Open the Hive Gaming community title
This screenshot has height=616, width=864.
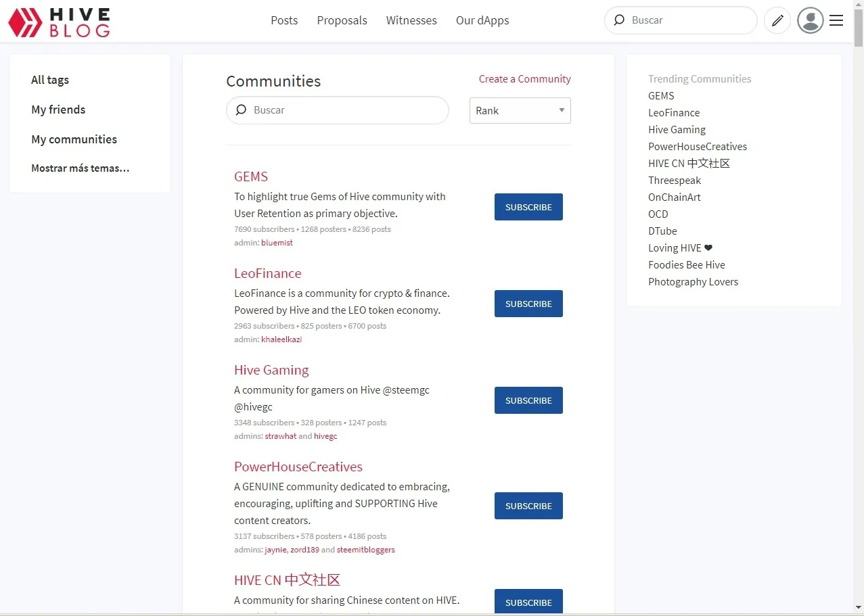271,370
